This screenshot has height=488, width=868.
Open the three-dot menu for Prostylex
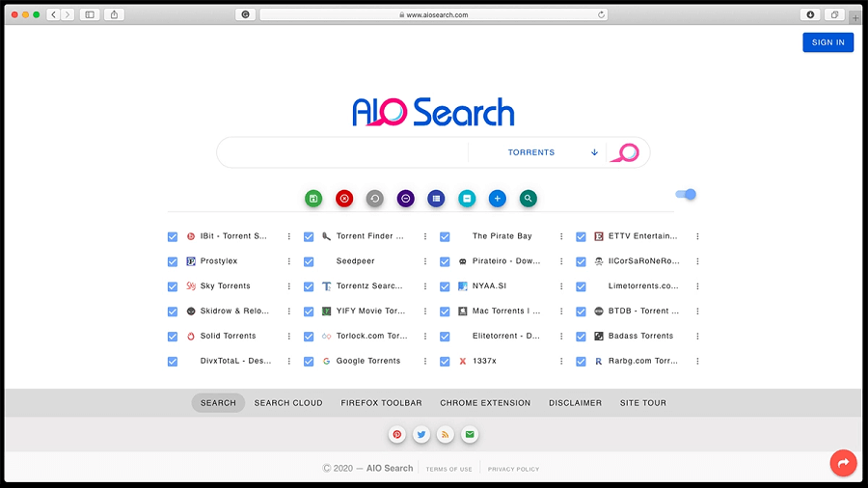289,261
